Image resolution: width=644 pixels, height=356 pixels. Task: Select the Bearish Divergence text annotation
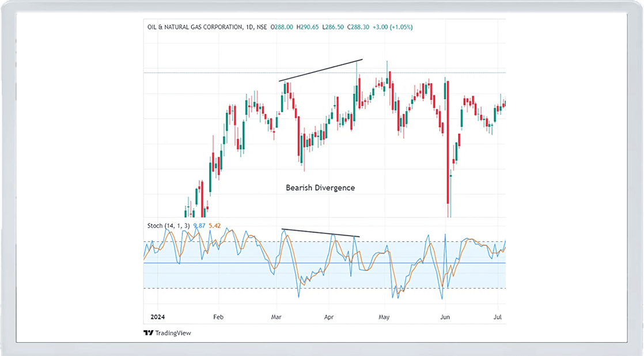pos(320,188)
